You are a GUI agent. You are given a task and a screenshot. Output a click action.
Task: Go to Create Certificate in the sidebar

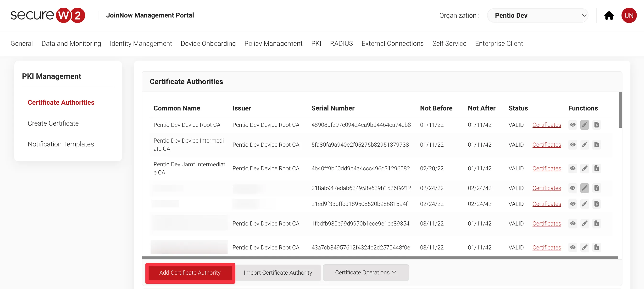[x=53, y=123]
